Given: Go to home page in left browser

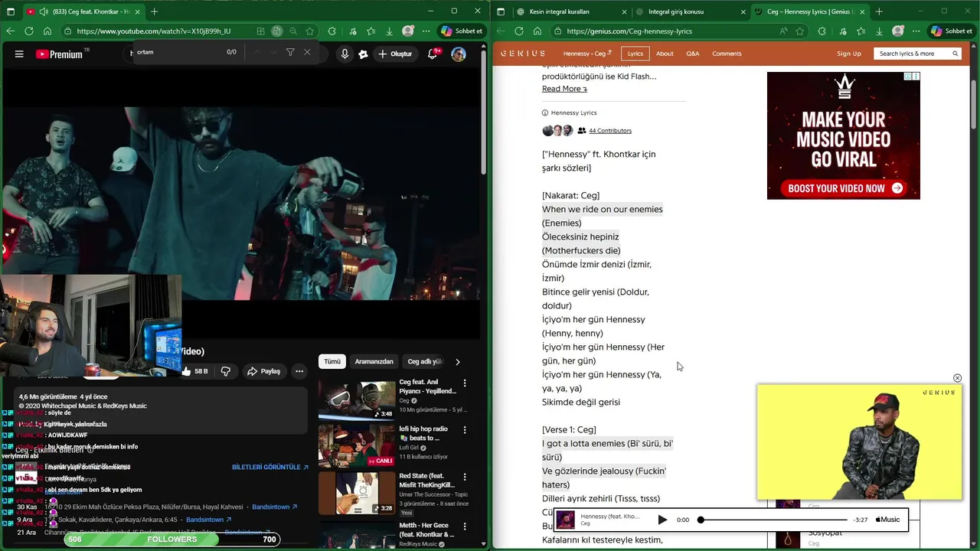Looking at the screenshot, I should pyautogui.click(x=47, y=31).
